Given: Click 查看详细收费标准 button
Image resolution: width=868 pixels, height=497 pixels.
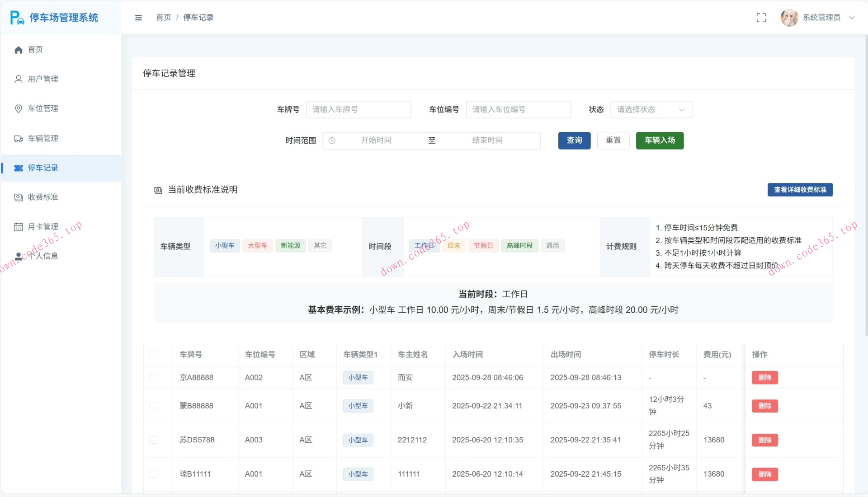Looking at the screenshot, I should coord(799,190).
